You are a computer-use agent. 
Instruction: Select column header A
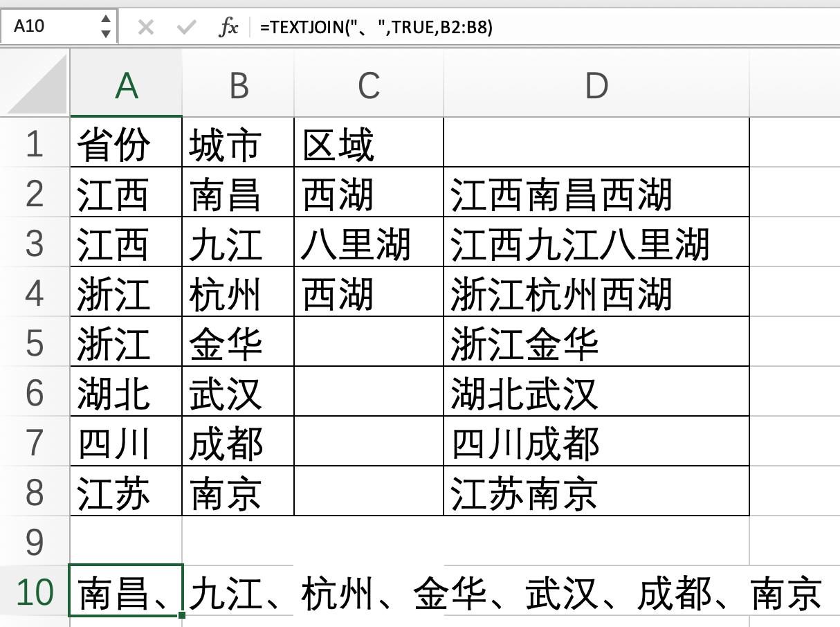coord(125,83)
